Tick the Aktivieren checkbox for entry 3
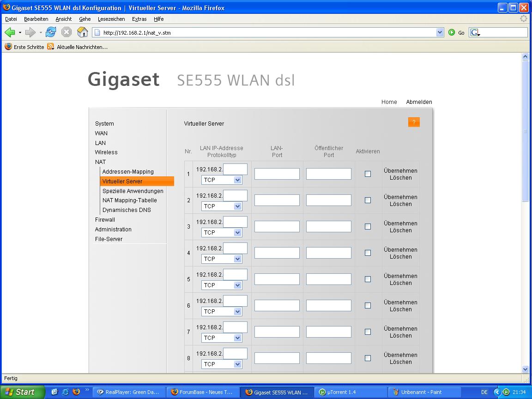 tap(368, 226)
